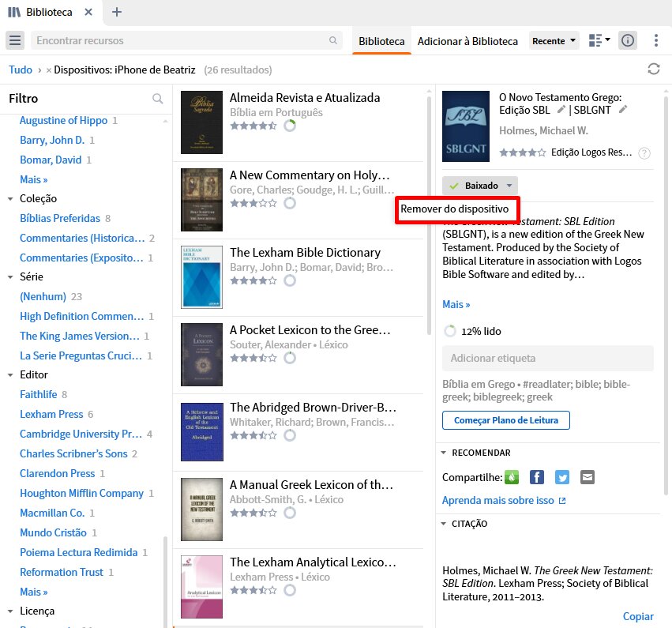Filter by Faithlife publisher

click(38, 394)
